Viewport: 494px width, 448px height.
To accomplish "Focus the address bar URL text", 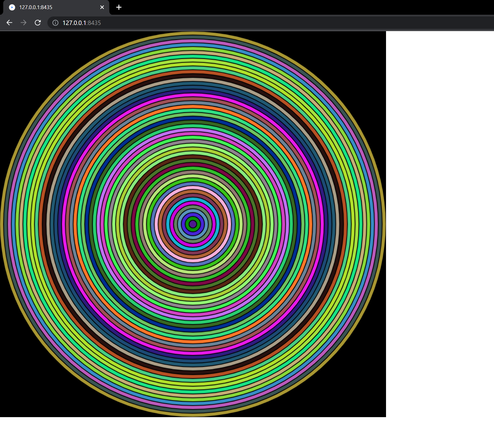I will coord(81,23).
